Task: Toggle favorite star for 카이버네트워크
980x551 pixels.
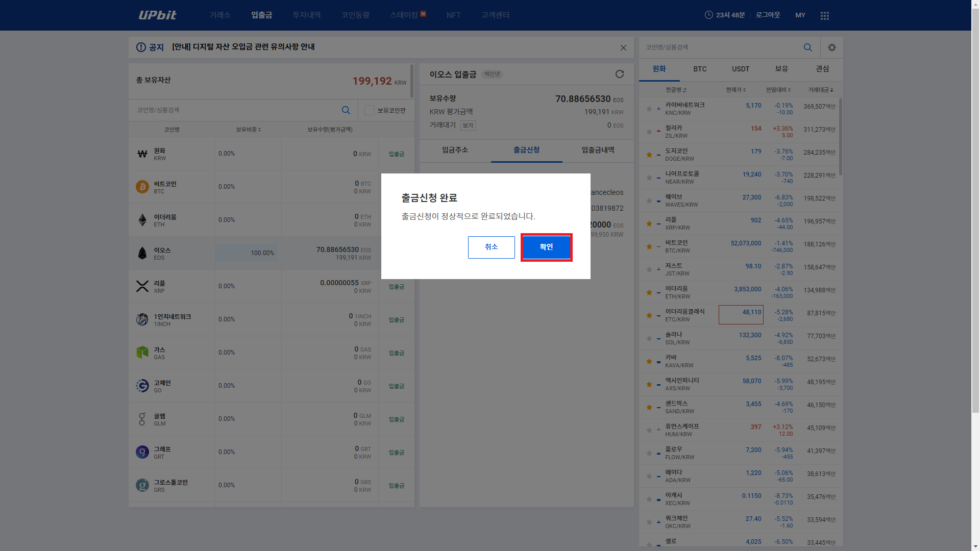Action: pos(649,109)
